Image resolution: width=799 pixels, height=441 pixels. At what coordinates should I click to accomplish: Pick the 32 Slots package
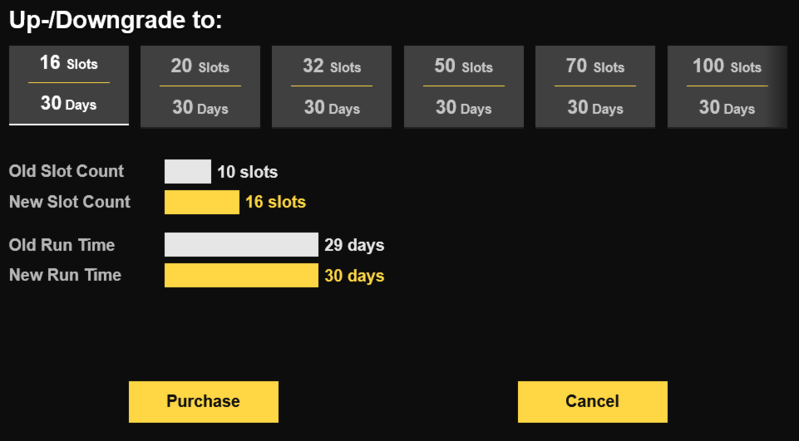332,87
